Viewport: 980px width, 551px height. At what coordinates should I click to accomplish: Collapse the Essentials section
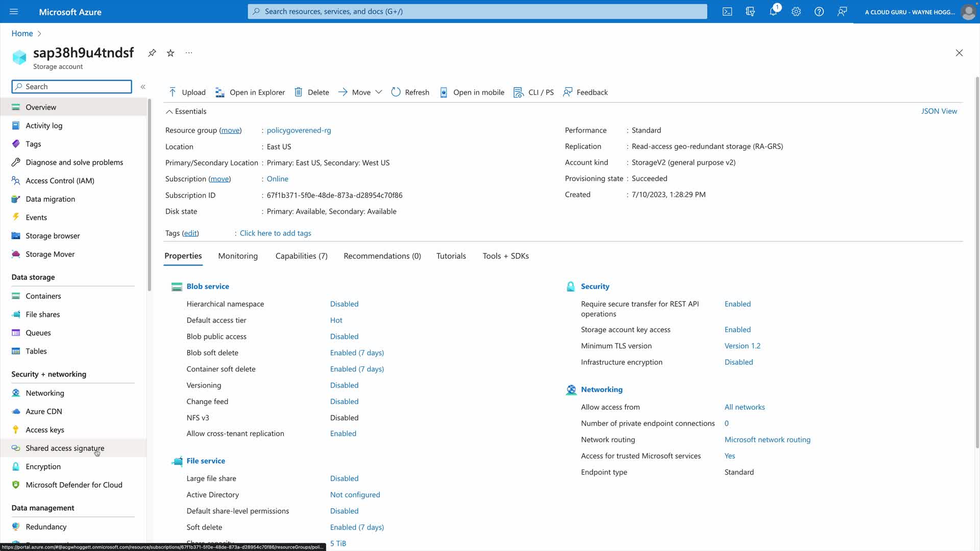169,112
